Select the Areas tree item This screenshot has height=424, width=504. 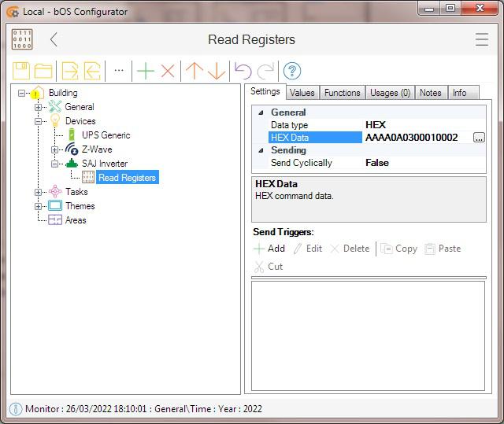coord(76,220)
